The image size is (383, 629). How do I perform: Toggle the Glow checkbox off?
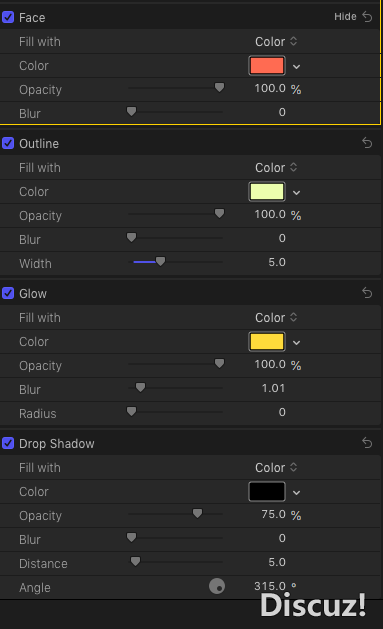tap(8, 293)
